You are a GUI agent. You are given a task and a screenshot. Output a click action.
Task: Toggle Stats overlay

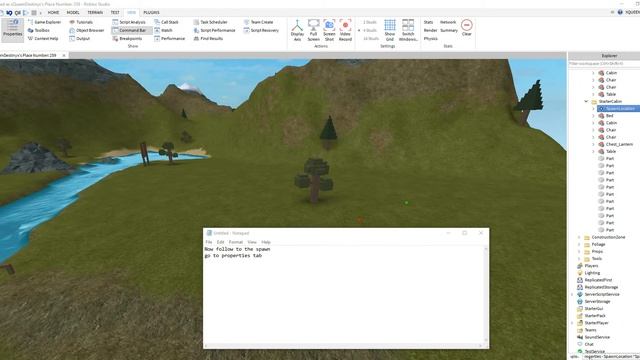pyautogui.click(x=428, y=22)
